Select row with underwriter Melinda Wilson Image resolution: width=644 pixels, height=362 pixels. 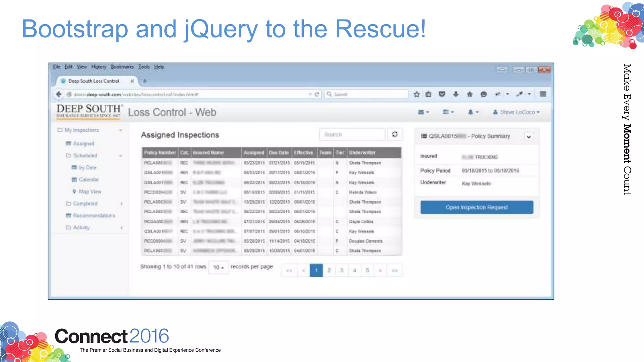coord(272,192)
